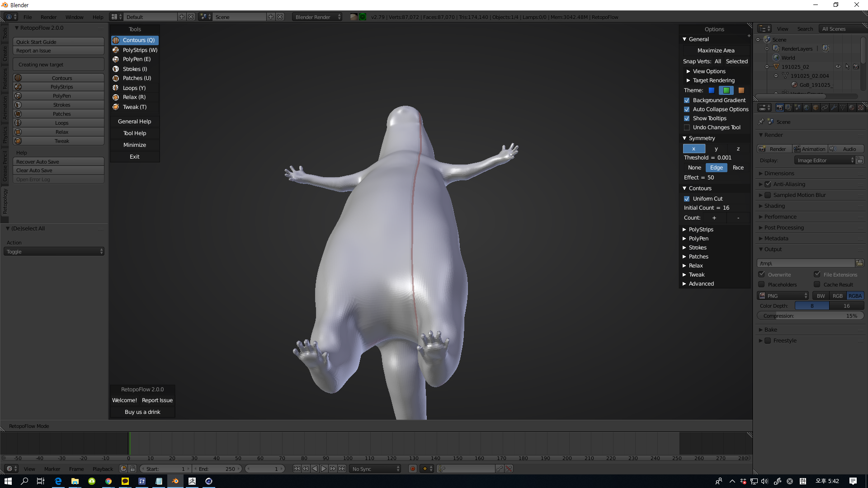The width and height of the screenshot is (868, 488).
Task: Open the Retopology sidebar tab
Action: pyautogui.click(x=5, y=202)
